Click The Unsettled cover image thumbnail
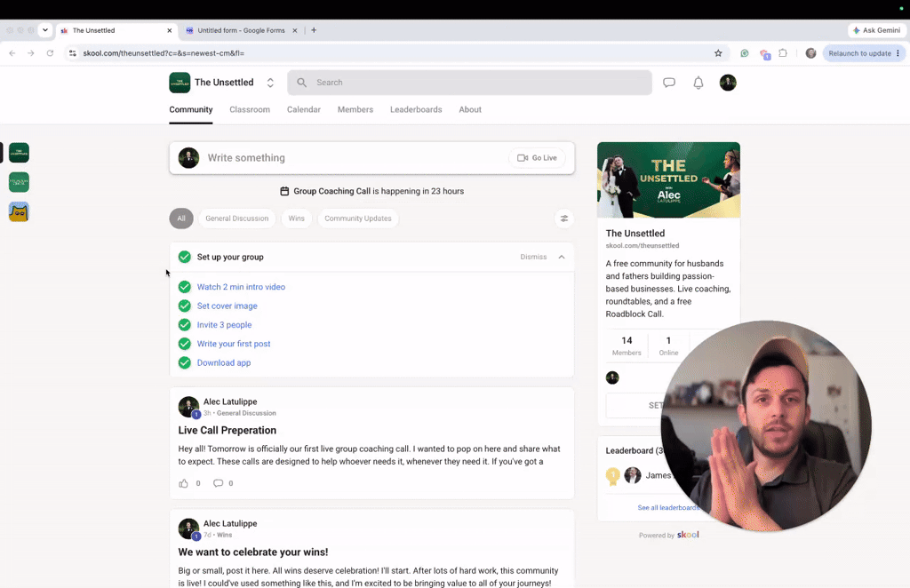910x588 pixels. pyautogui.click(x=668, y=179)
